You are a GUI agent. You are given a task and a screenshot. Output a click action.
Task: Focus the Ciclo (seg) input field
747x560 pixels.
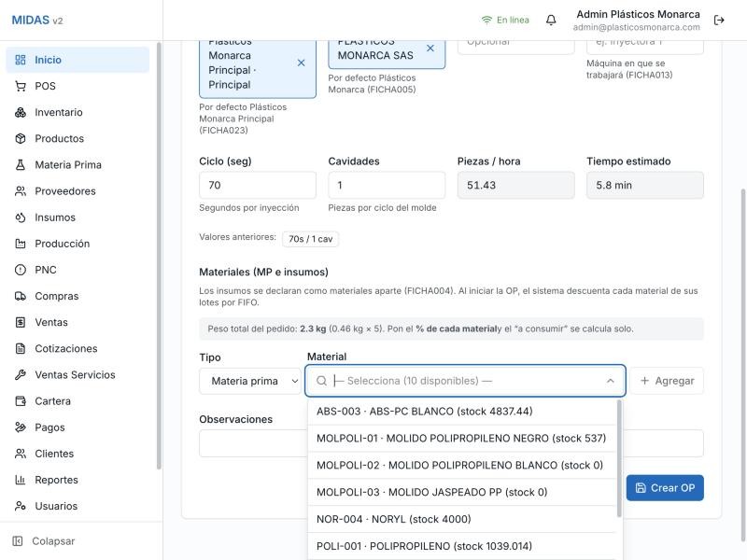click(258, 185)
